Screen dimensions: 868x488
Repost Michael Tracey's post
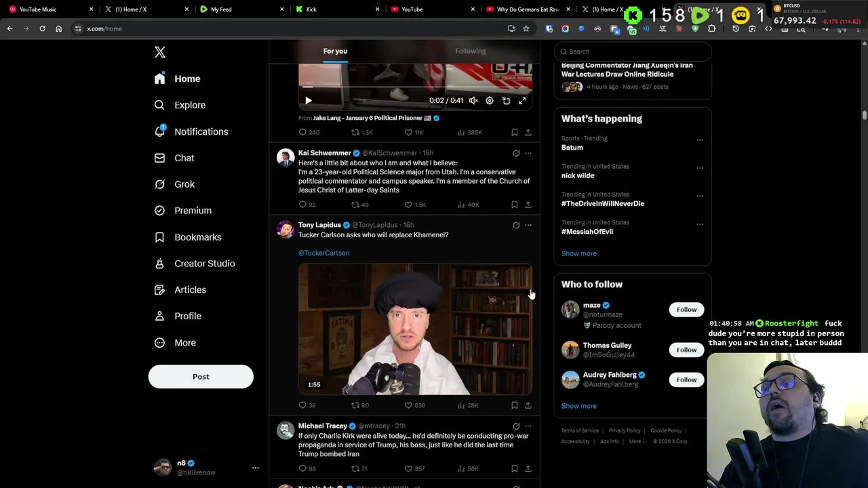(x=359, y=468)
